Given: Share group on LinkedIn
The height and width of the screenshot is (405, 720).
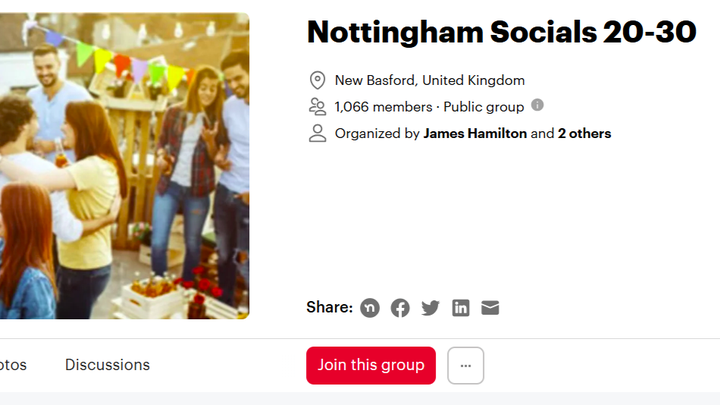Looking at the screenshot, I should (x=460, y=308).
